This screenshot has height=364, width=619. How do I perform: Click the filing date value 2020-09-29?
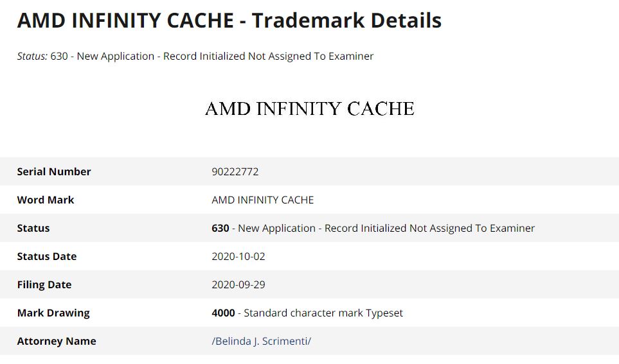tap(238, 284)
